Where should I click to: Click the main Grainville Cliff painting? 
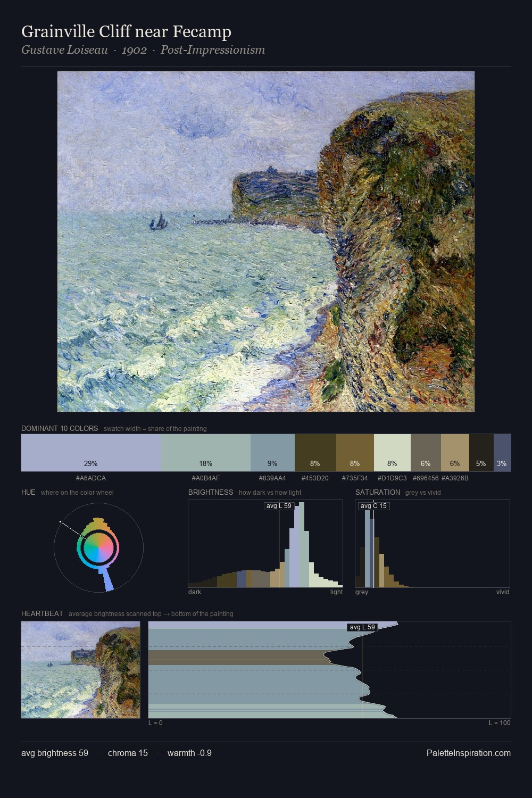(266, 242)
